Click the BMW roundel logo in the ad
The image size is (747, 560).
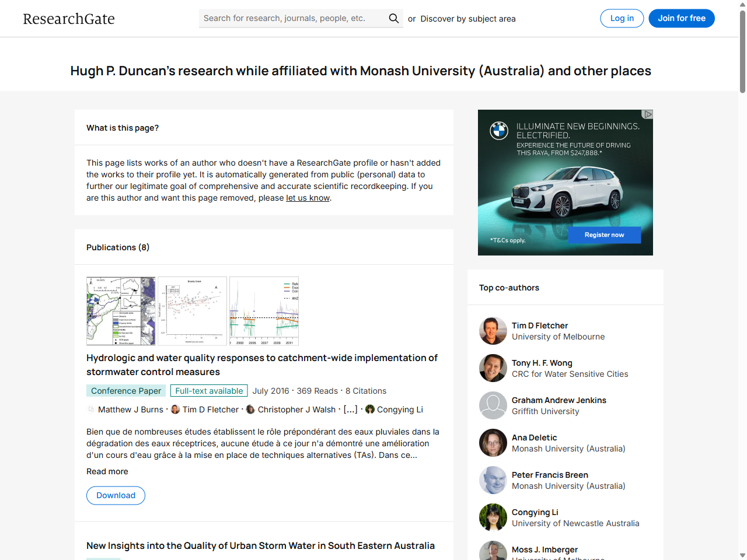coord(499,131)
